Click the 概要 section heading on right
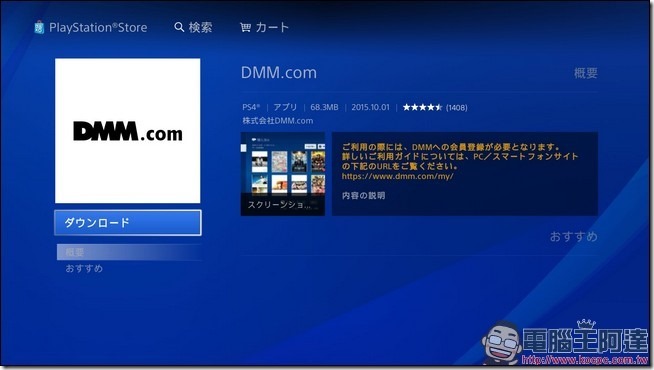This screenshot has height=370, width=654. coord(586,73)
